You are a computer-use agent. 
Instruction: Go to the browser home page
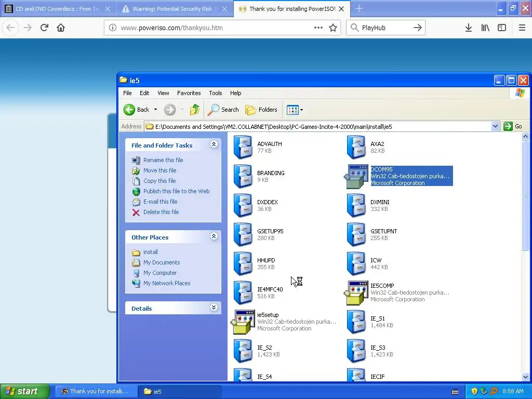pyautogui.click(x=61, y=28)
